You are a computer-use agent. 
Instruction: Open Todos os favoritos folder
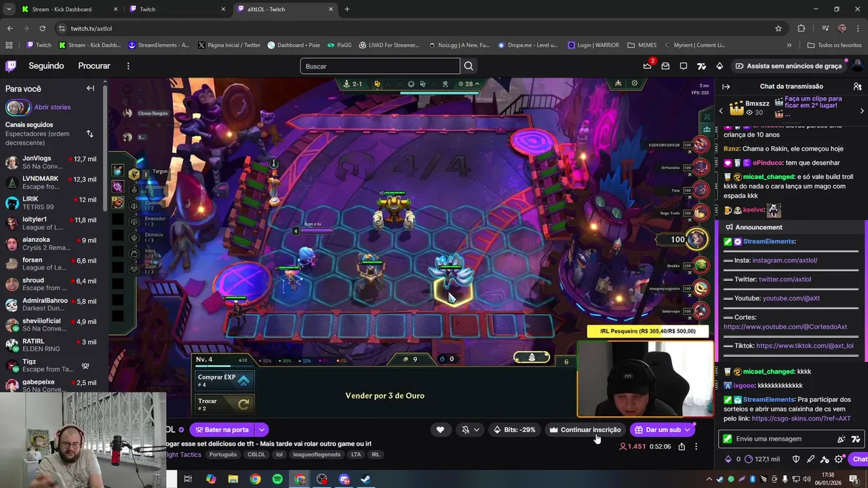pyautogui.click(x=834, y=45)
